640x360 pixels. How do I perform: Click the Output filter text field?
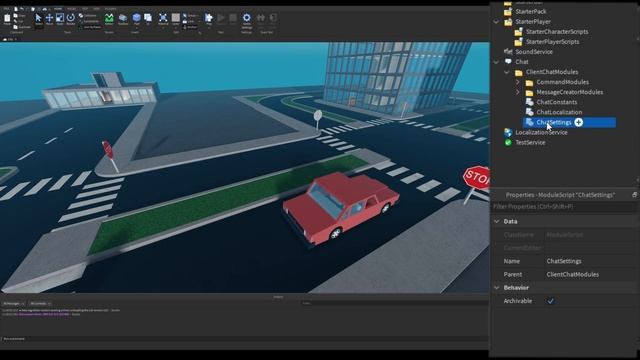click(x=394, y=304)
